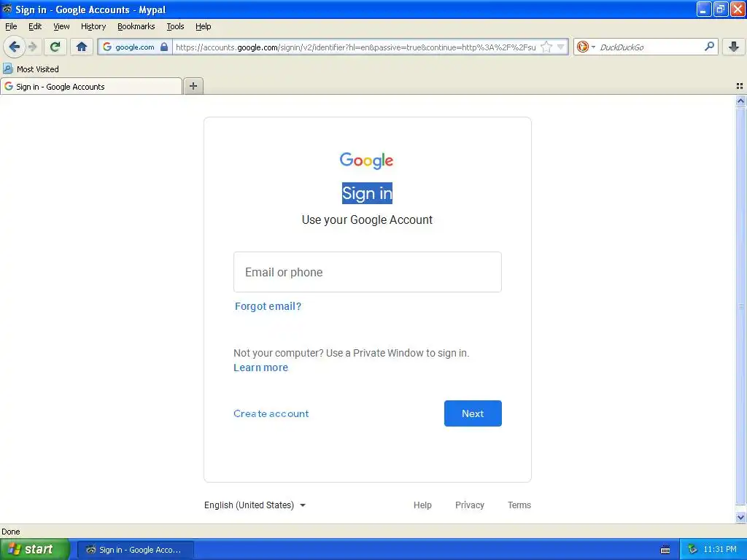The width and height of the screenshot is (747, 560).
Task: Click the 11:31 PM clock
Action: tap(720, 550)
